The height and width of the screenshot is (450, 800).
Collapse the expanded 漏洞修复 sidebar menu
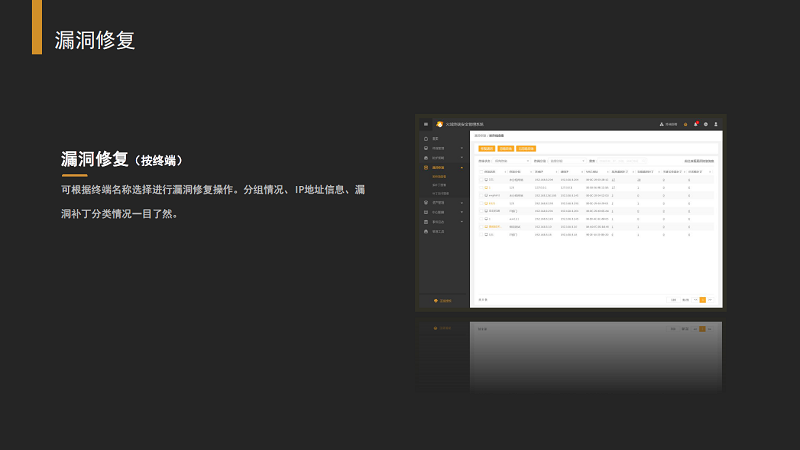click(461, 167)
